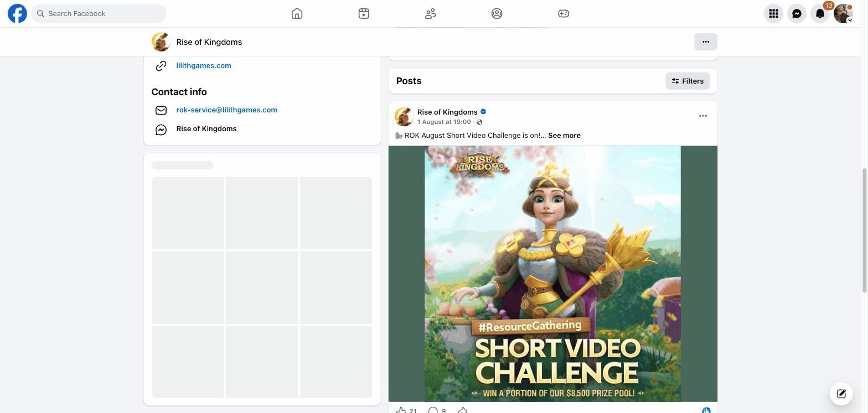
Task: Open Messenger chats
Action: point(797,13)
